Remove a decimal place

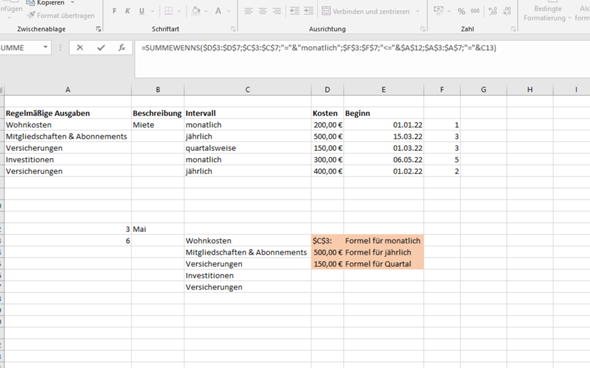click(507, 11)
